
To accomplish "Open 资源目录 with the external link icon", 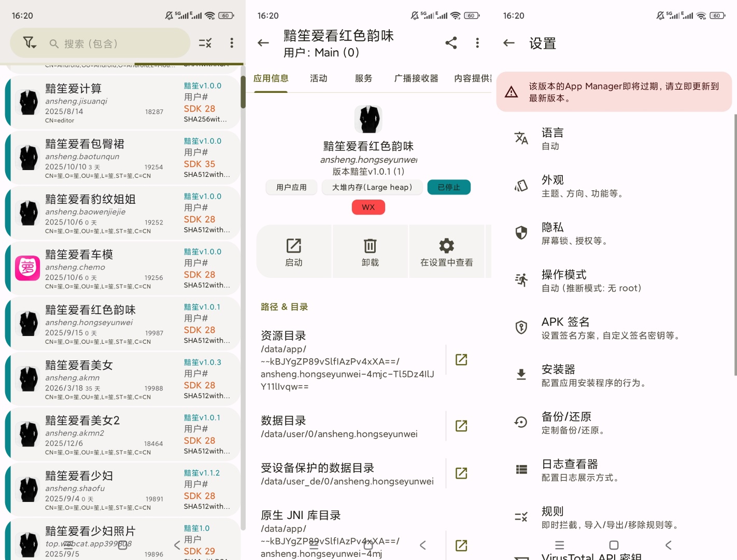I will [x=461, y=359].
